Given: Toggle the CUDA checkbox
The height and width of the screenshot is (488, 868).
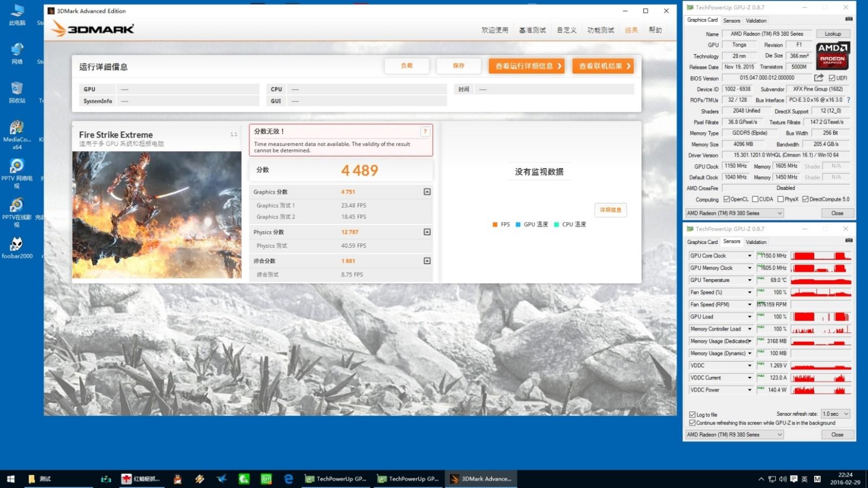Looking at the screenshot, I should (755, 199).
